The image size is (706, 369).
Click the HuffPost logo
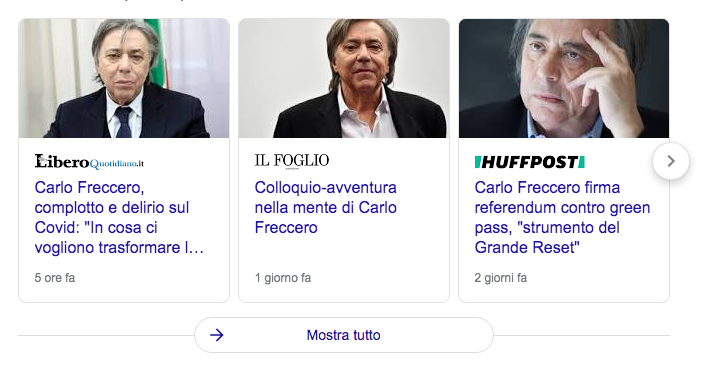tap(530, 162)
